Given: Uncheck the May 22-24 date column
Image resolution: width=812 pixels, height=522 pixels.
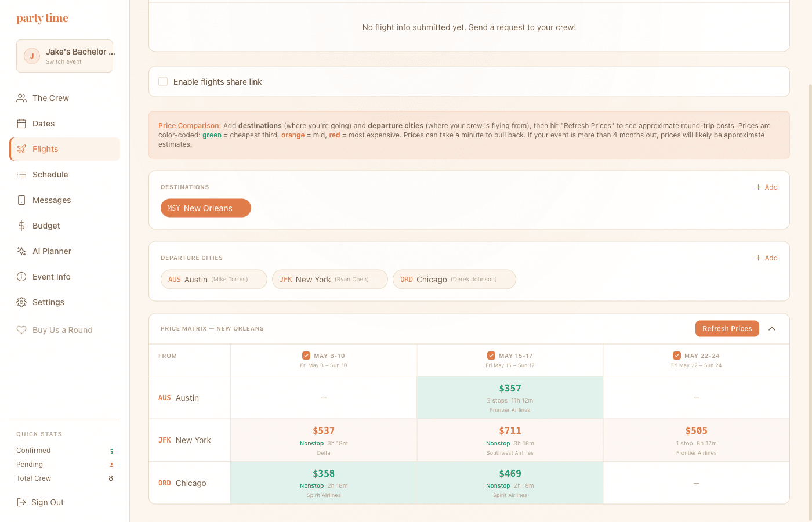Looking at the screenshot, I should coord(677,355).
